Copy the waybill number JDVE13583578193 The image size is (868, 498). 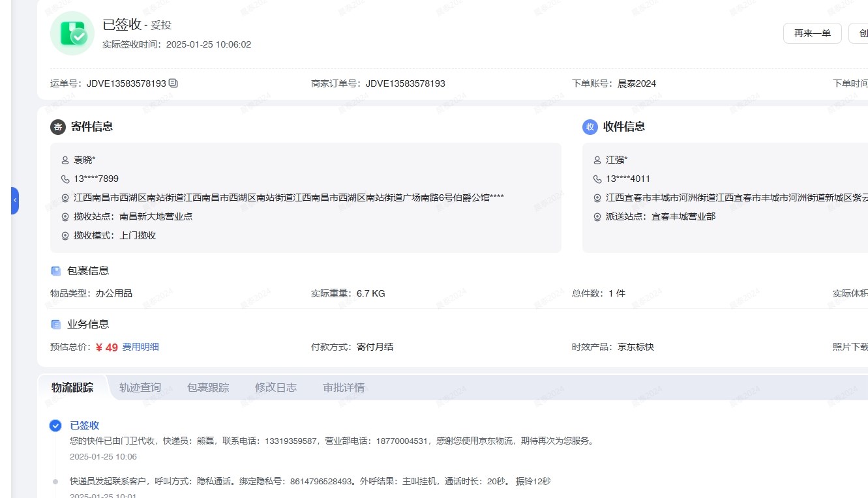[x=173, y=83]
